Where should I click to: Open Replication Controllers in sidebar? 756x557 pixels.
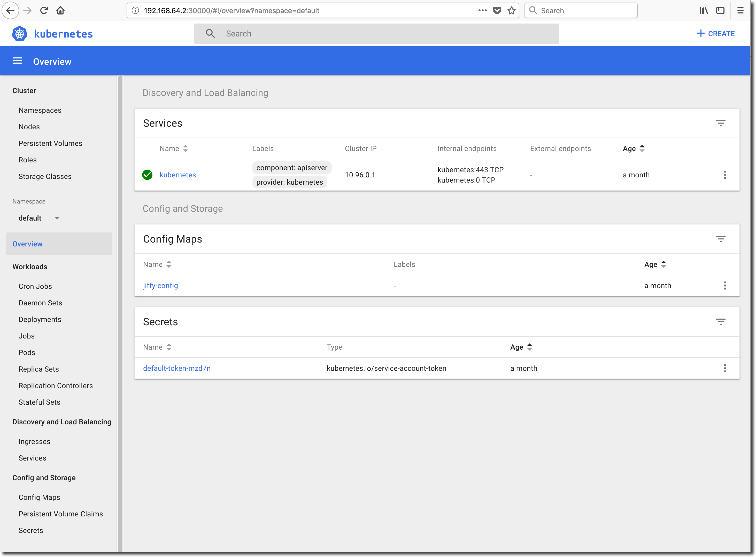tap(56, 385)
